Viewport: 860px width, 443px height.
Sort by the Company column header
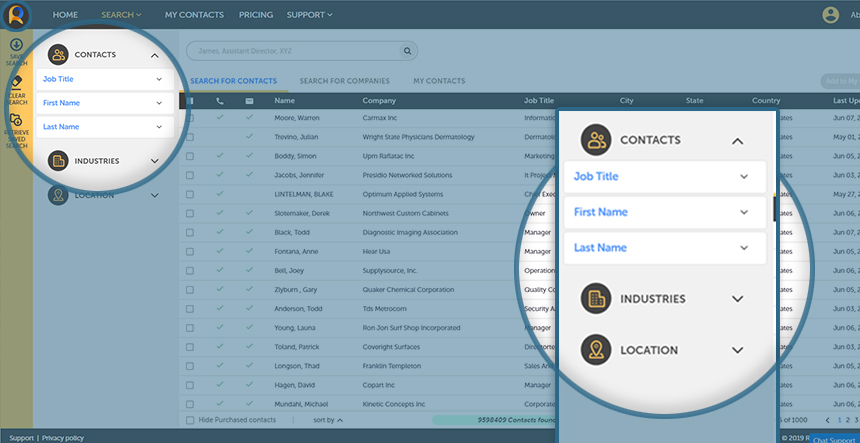379,101
